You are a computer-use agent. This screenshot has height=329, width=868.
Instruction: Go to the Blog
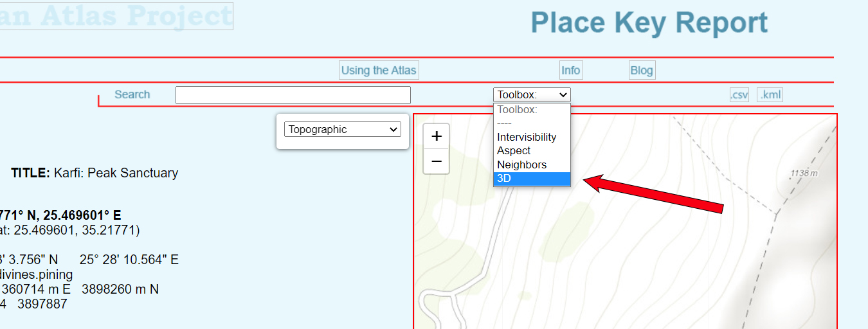click(x=642, y=71)
